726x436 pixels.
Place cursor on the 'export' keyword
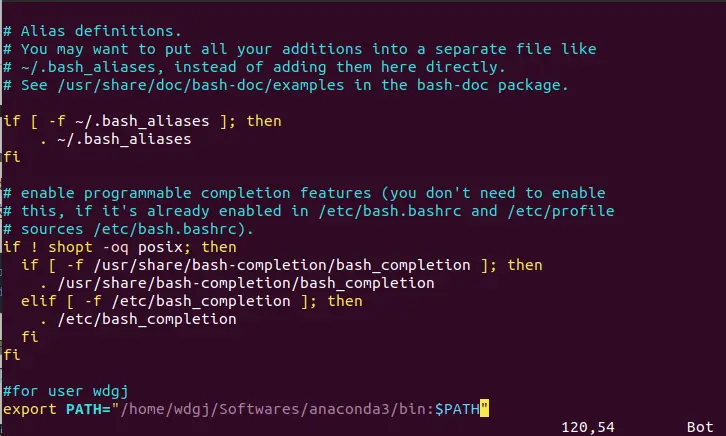[30, 409]
